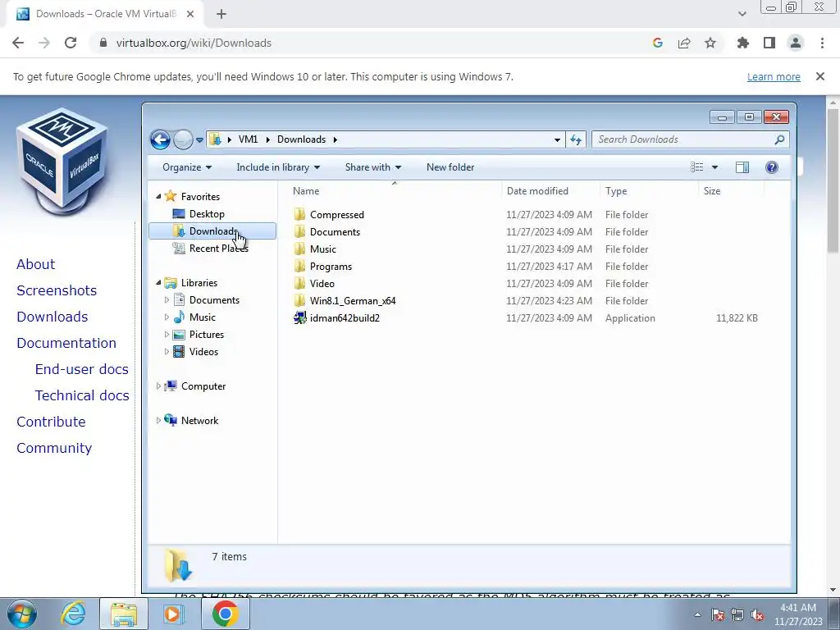Expand the Videos library node

tap(167, 351)
